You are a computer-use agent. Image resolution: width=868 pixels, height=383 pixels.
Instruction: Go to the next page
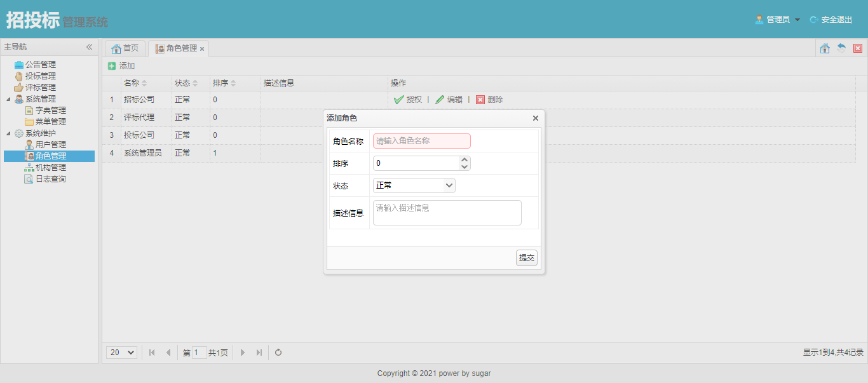coord(243,353)
